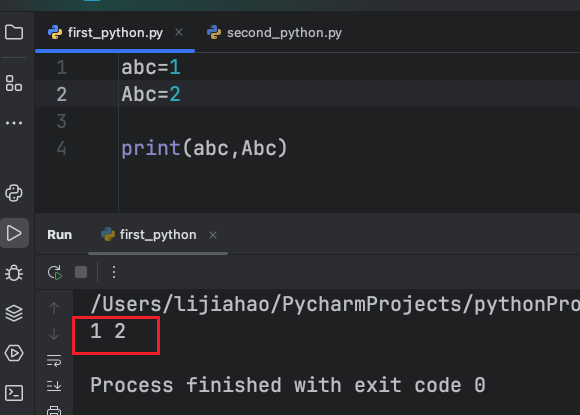The width and height of the screenshot is (580, 415).
Task: Show more tool windows ellipsis
Action: tap(14, 123)
